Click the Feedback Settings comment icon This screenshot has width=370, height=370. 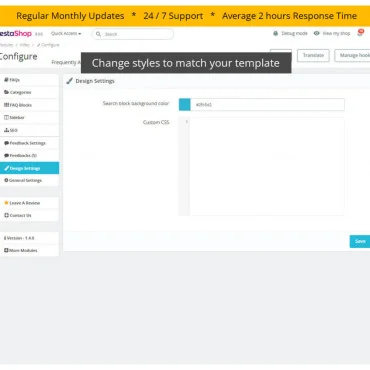click(6, 143)
